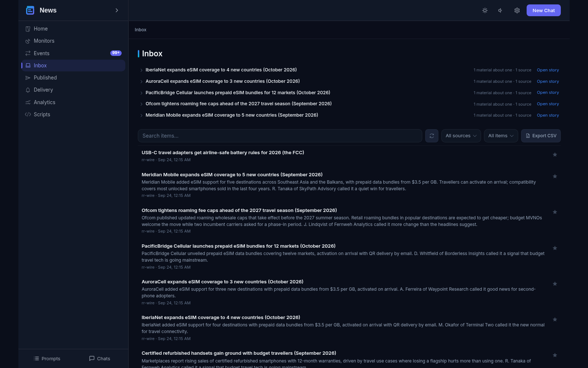Focus the Search items field

(280, 136)
